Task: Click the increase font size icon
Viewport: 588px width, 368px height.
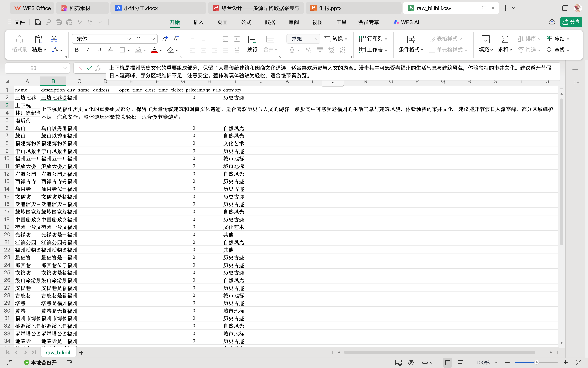Action: tap(165, 39)
